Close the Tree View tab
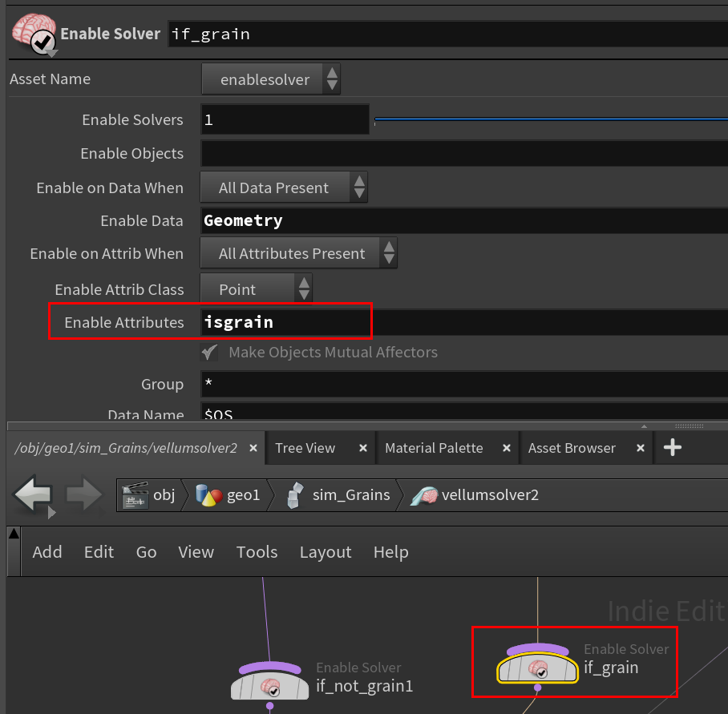The width and height of the screenshot is (728, 714). (x=363, y=448)
